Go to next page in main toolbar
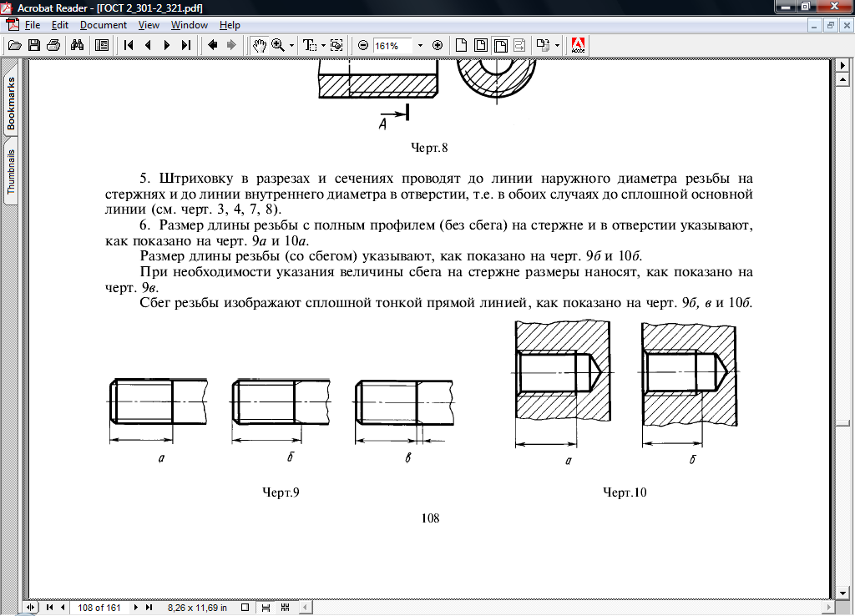This screenshot has height=616, width=855. pos(167,45)
